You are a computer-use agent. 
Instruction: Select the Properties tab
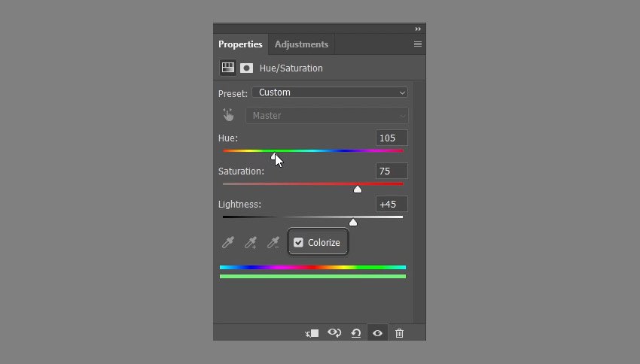click(x=240, y=44)
